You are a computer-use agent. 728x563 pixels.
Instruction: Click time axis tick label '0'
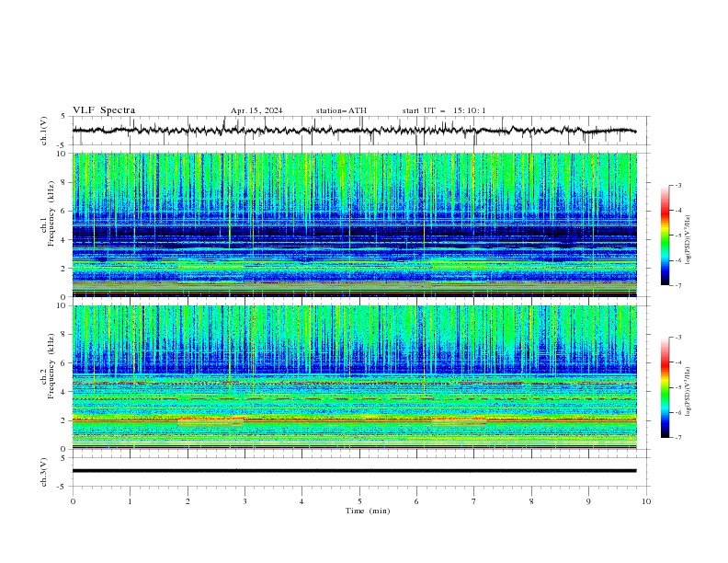(73, 501)
